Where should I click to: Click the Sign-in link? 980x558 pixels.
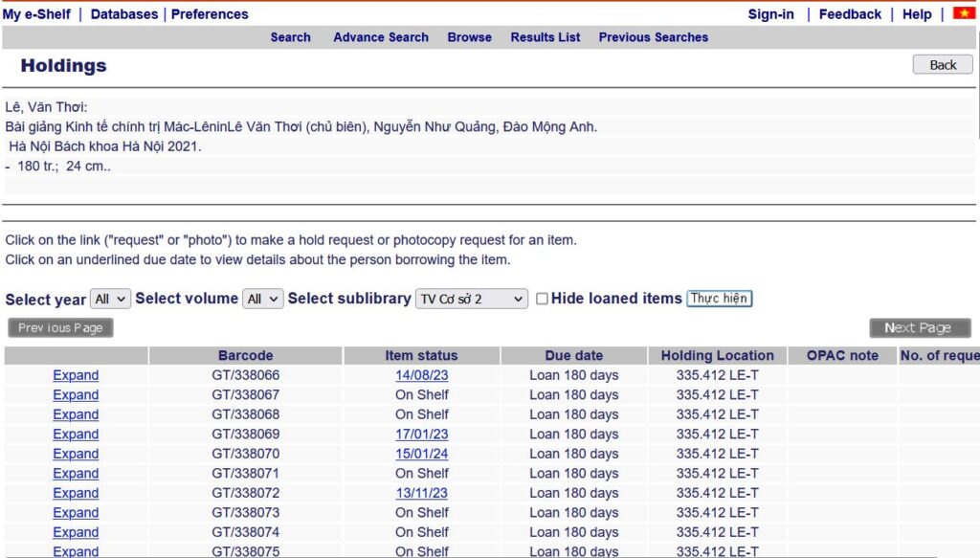click(770, 14)
